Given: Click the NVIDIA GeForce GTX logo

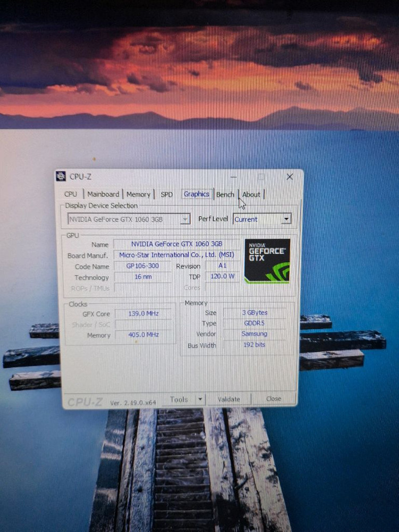Looking at the screenshot, I should 268,261.
